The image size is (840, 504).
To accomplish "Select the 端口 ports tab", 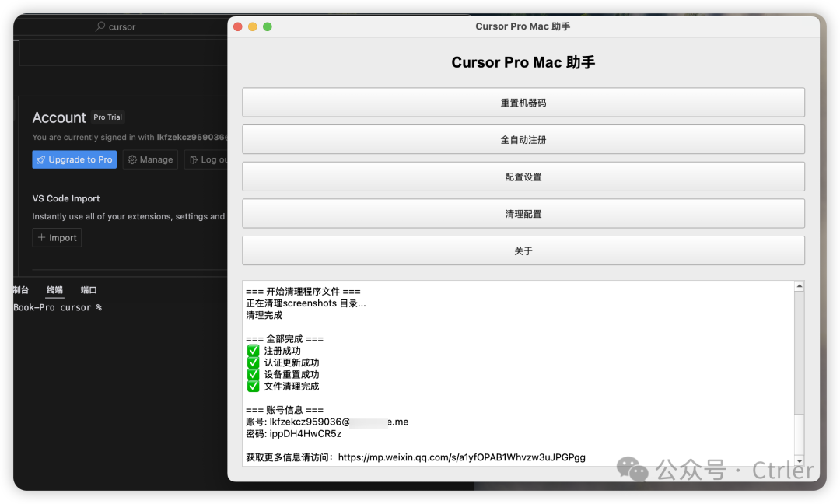I will coord(89,290).
